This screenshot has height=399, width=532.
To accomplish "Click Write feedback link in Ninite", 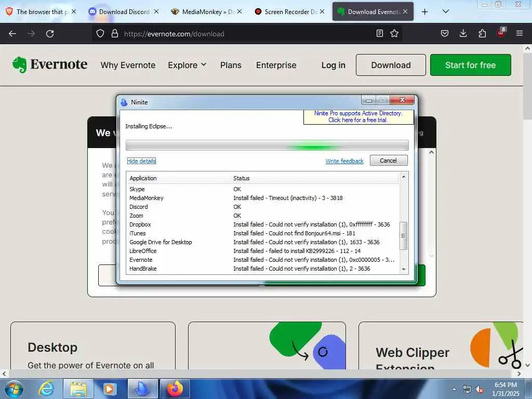I will tap(344, 161).
